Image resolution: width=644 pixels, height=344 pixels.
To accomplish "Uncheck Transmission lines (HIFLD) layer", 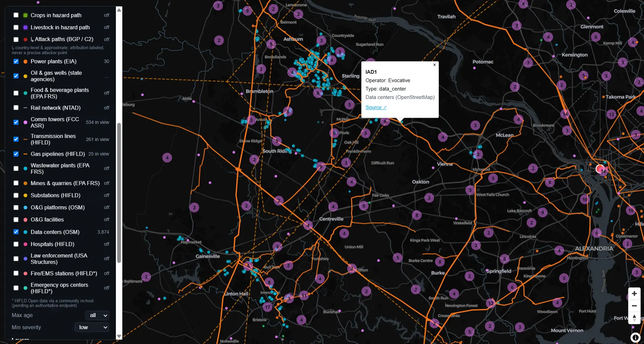I will click(16, 139).
